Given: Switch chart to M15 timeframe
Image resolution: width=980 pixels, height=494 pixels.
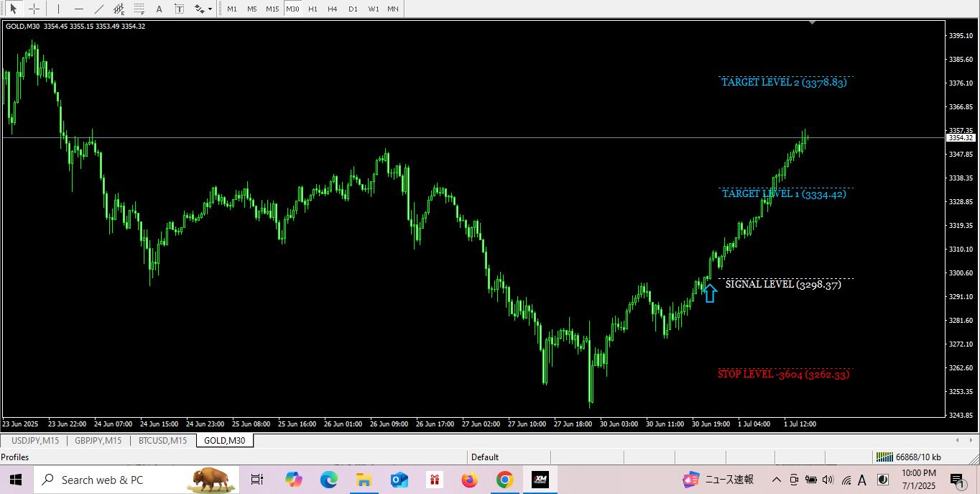Looking at the screenshot, I should point(272,9).
